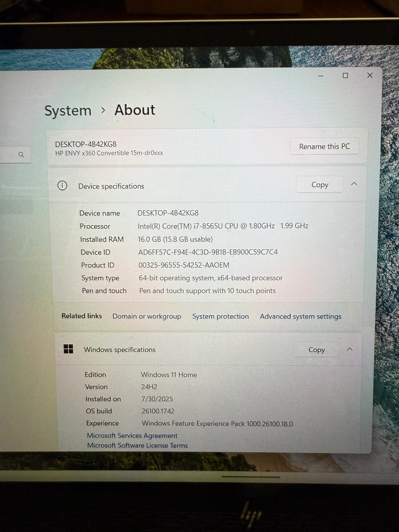Image resolution: width=399 pixels, height=532 pixels.
Task: Click the Edition label
Action: 95,375
